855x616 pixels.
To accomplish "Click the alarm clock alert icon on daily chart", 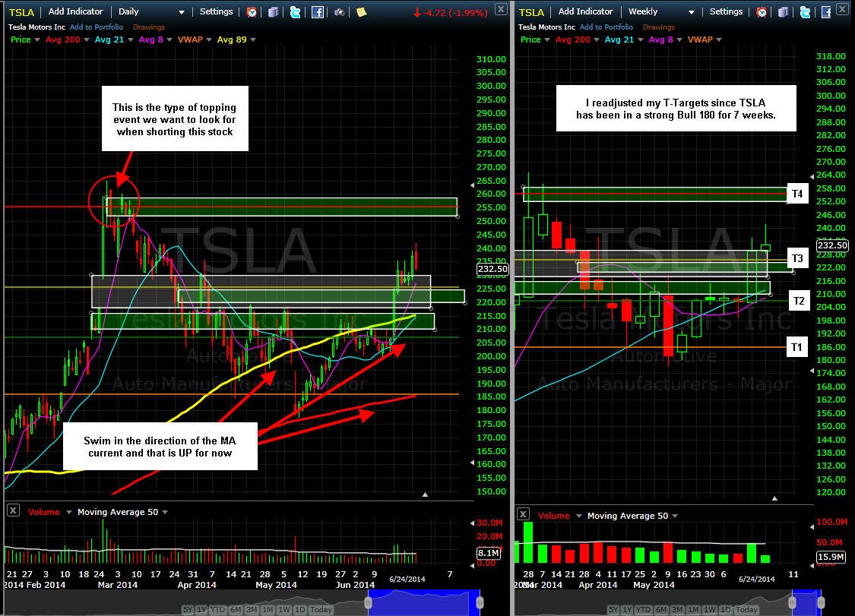I will pyautogui.click(x=252, y=12).
